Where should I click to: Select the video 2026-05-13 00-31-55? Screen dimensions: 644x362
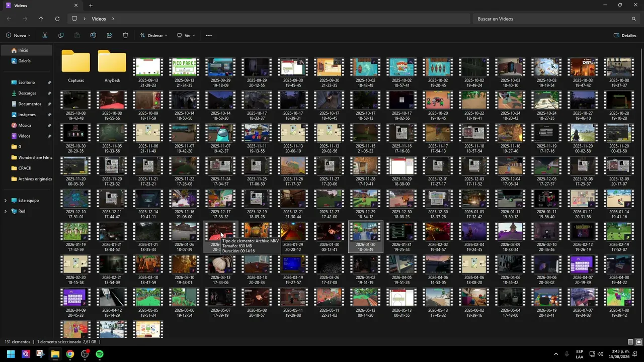[x=401, y=302]
